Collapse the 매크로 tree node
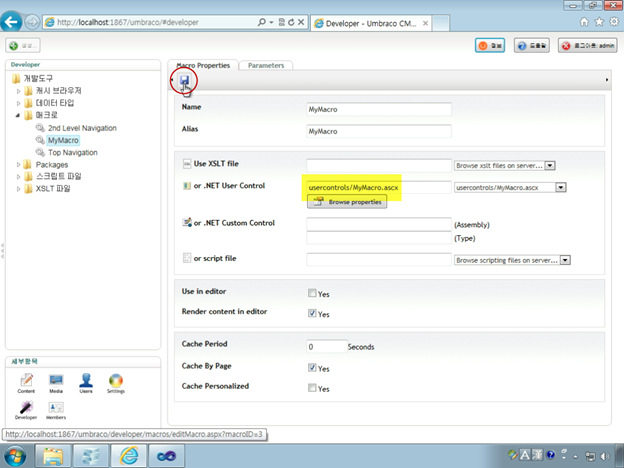Image resolution: width=624 pixels, height=468 pixels. (x=18, y=115)
